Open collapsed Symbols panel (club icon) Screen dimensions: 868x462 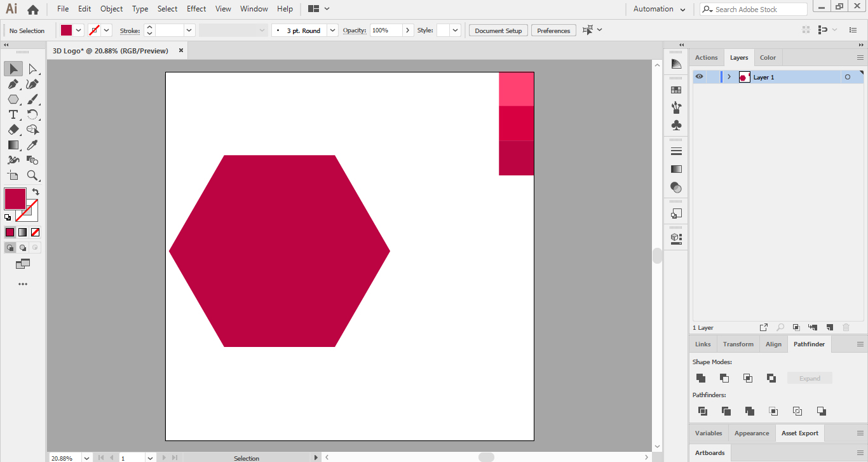[676, 125]
